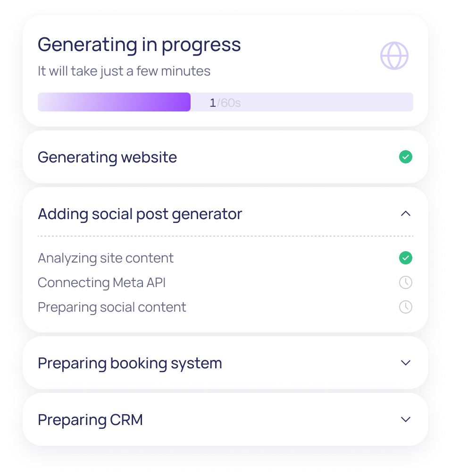Click the pending clock icon for Connecting Meta API
Image resolution: width=451 pixels, height=476 pixels.
tap(406, 282)
